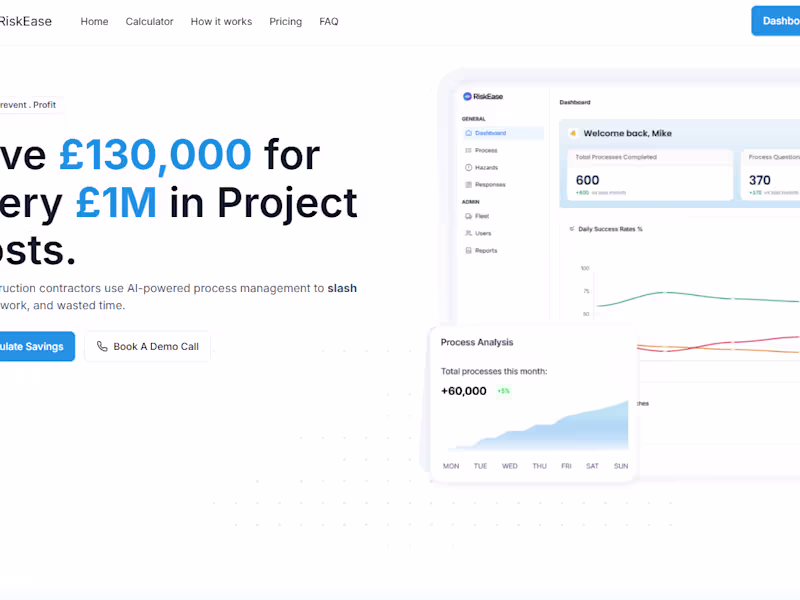Click the Process Analysis card title
The width and height of the screenshot is (800, 600).
[477, 342]
